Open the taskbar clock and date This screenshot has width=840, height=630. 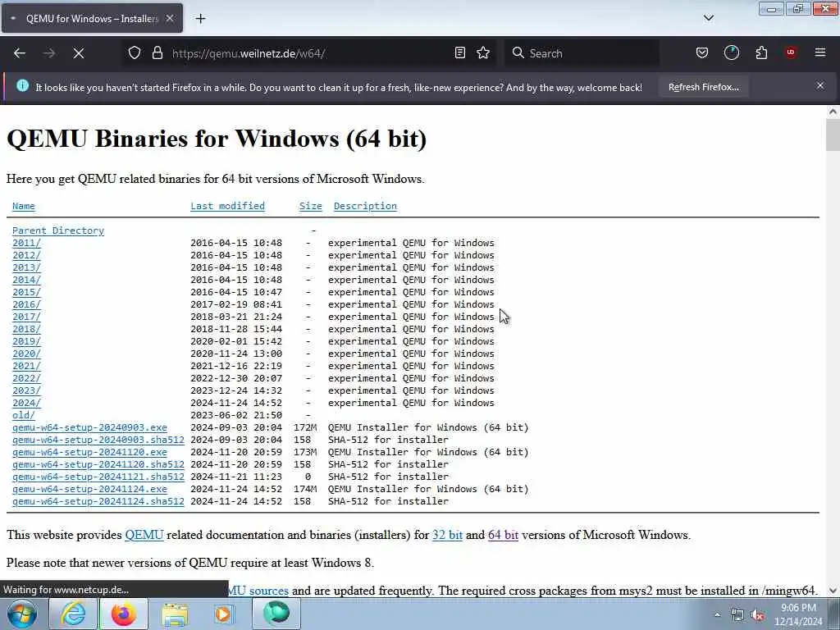pyautogui.click(x=798, y=614)
